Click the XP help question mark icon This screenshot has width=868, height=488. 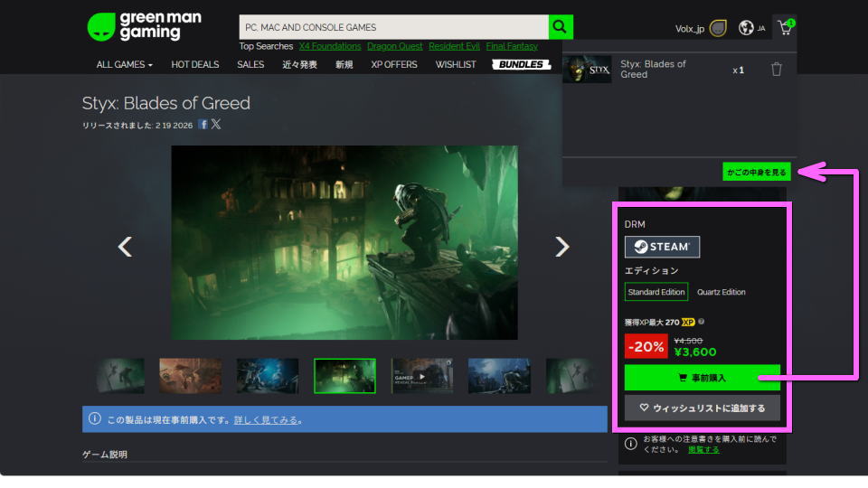click(x=702, y=322)
